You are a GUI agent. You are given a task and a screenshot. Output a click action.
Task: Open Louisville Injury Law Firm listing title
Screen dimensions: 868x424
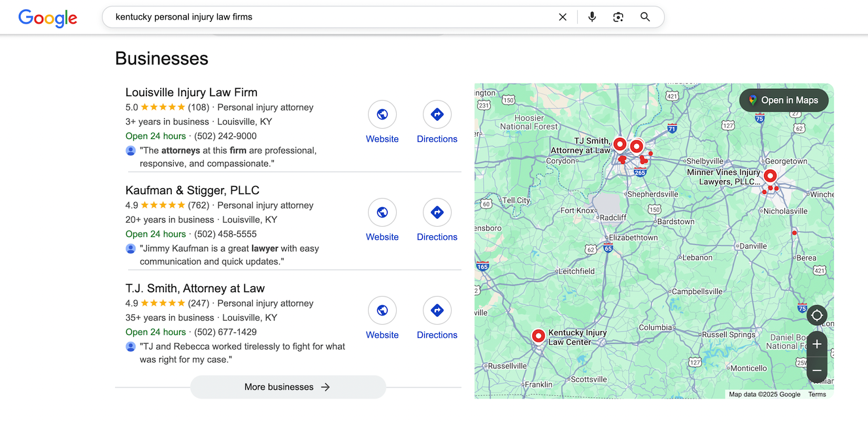192,92
